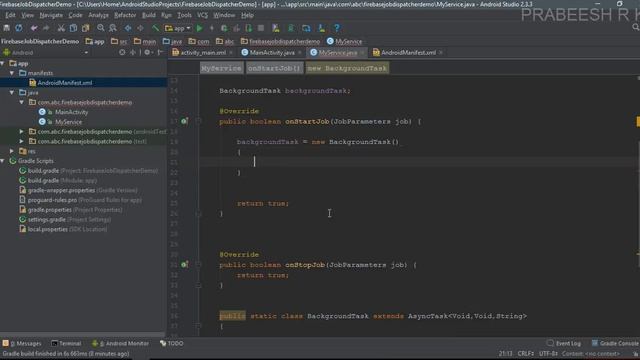Toggle code fold at onStopJob method

tap(198, 264)
